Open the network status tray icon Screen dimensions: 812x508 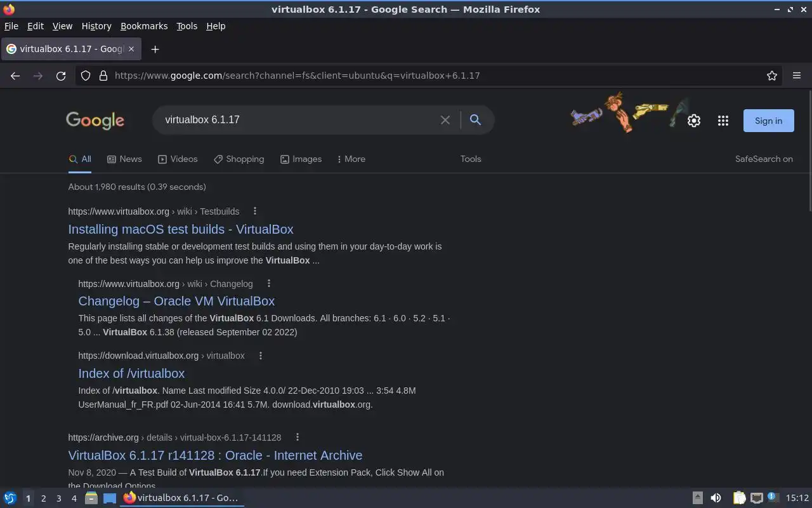pos(756,498)
